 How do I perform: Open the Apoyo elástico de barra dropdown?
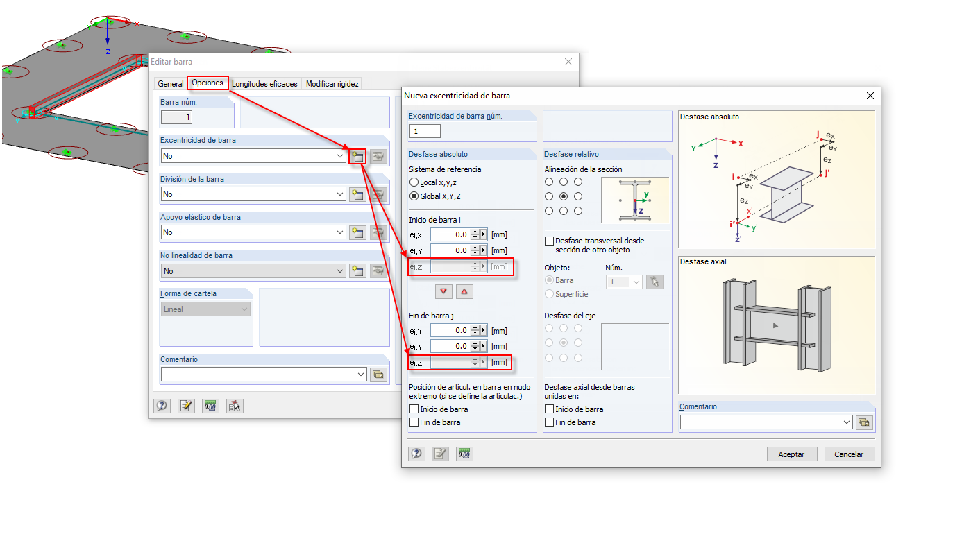[x=339, y=232]
